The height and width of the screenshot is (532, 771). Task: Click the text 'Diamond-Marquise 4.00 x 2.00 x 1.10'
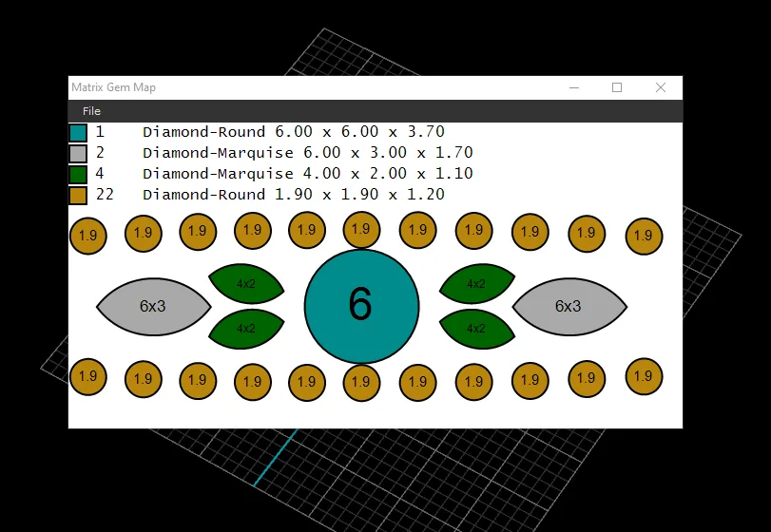pos(308,174)
